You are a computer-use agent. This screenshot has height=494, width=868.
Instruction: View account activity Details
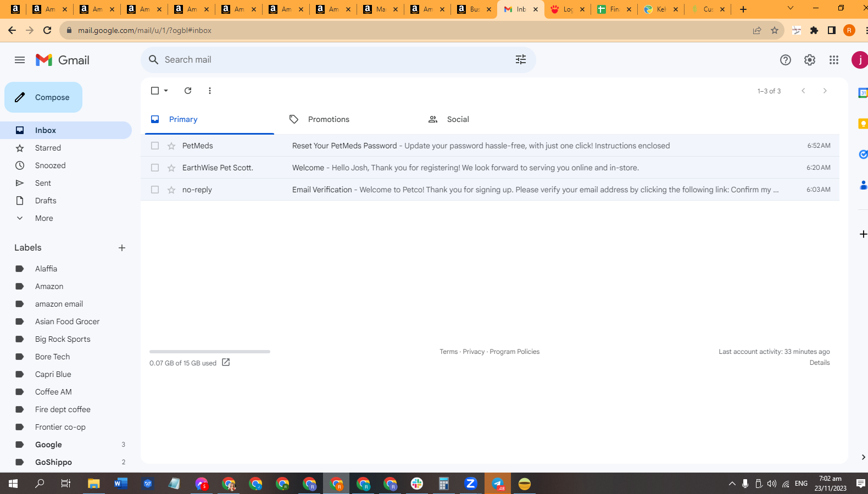[x=820, y=363]
